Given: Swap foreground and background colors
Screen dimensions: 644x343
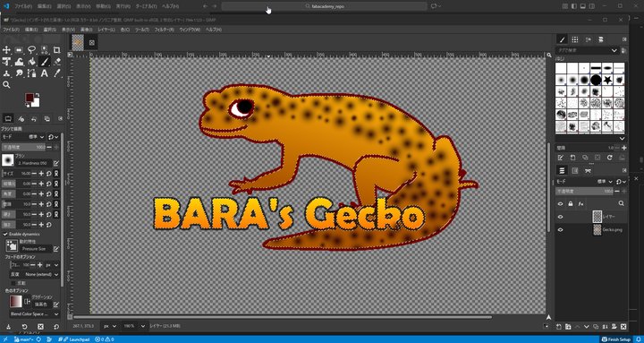Looking at the screenshot, I should coord(38,96).
